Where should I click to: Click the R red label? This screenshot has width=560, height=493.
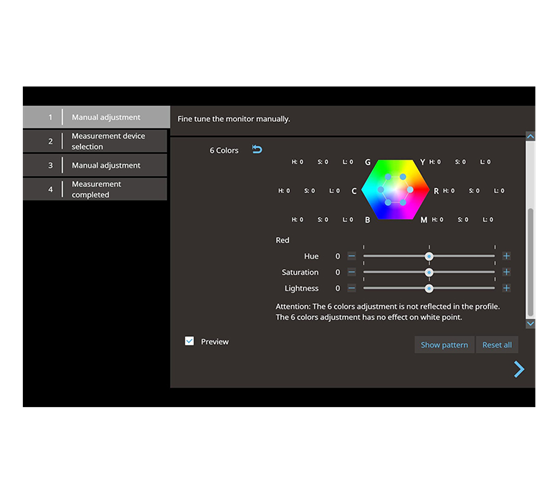point(436,191)
